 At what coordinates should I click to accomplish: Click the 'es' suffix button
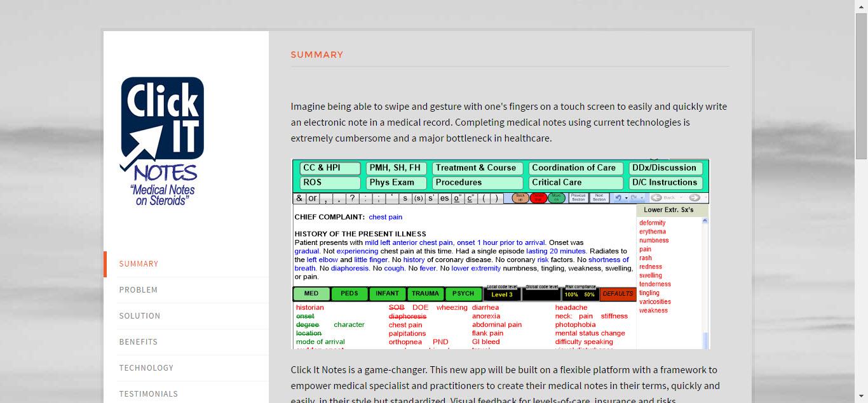[444, 198]
